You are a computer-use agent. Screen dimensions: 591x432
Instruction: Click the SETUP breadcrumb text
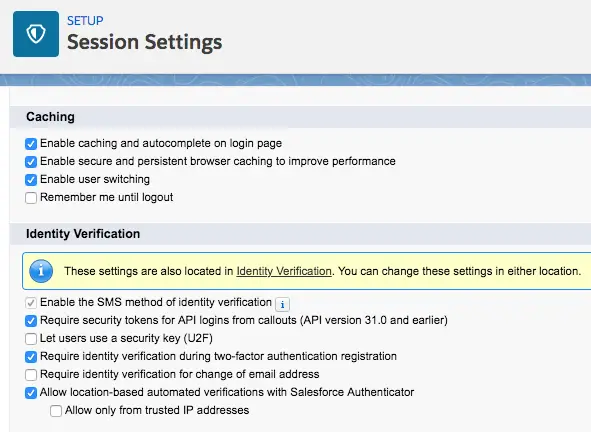(85, 20)
